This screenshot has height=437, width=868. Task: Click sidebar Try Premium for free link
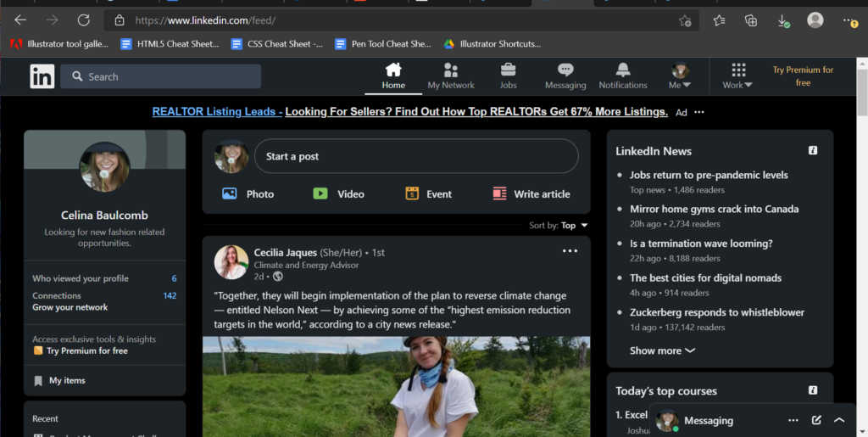click(x=81, y=350)
